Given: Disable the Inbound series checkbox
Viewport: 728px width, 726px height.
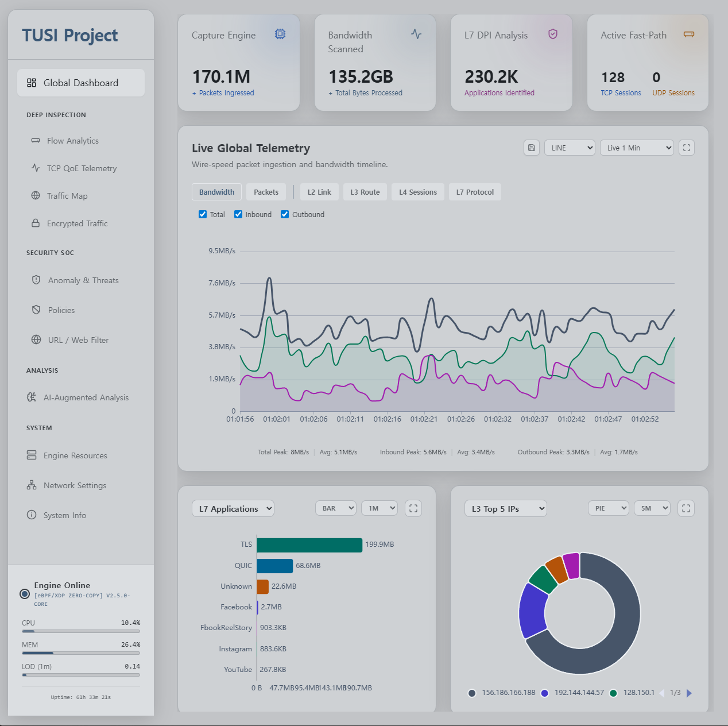Looking at the screenshot, I should coord(238,214).
